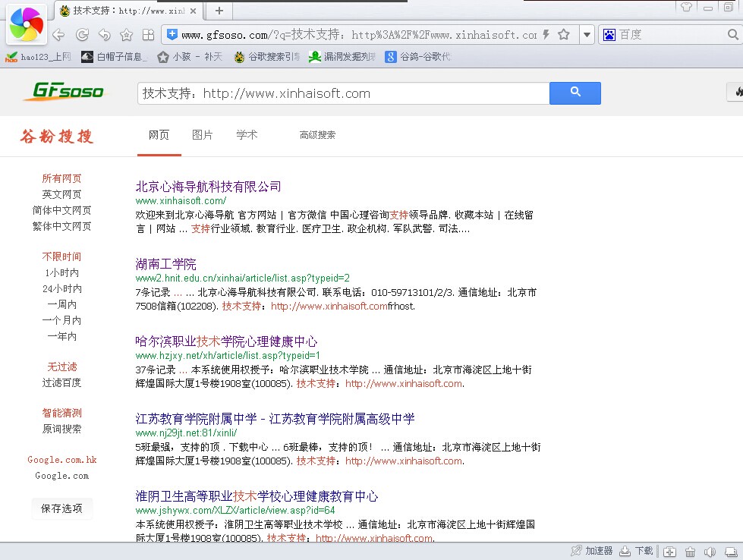Toggle the sound speaker icon in status bar
Viewport: 743px width, 560px height.
(x=710, y=552)
